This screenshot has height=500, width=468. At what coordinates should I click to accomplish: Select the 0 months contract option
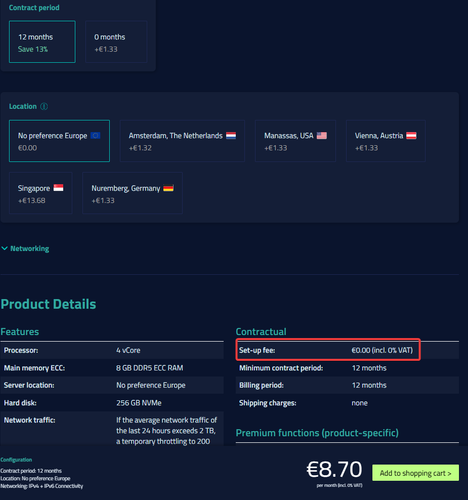(x=116, y=42)
